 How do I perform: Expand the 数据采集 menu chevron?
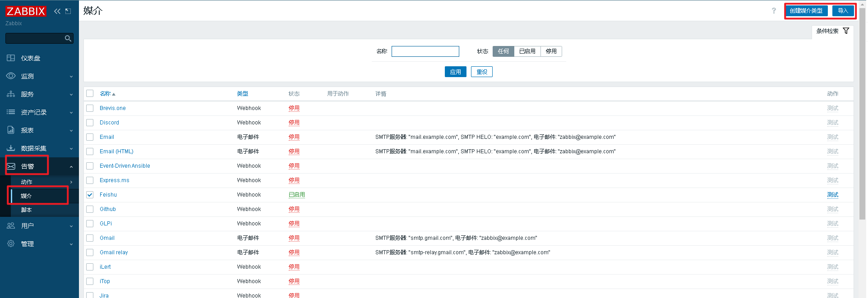71,149
